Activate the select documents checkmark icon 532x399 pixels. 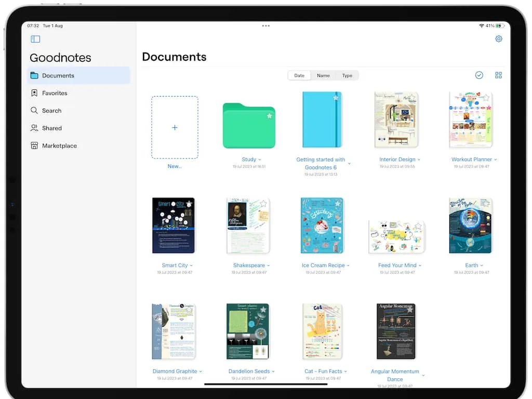[x=478, y=75]
